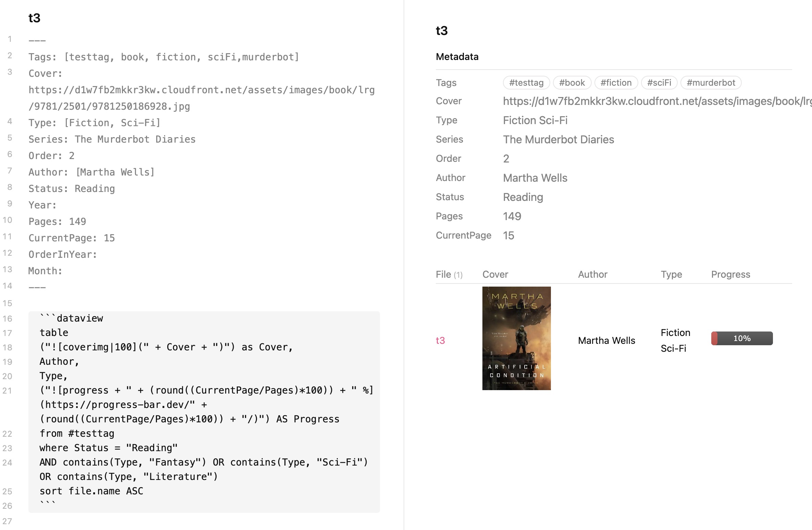
Task: Click 'The Murderbot Diaries' Series value in metadata
Action: [x=558, y=140]
